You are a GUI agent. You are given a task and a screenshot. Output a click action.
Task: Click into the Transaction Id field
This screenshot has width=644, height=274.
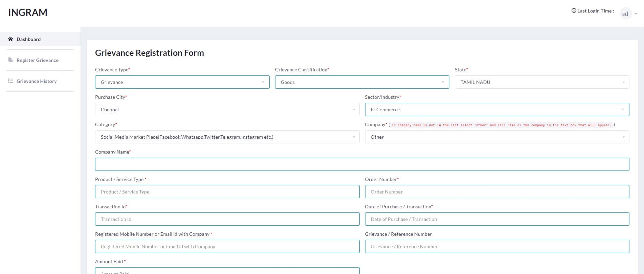tap(227, 219)
